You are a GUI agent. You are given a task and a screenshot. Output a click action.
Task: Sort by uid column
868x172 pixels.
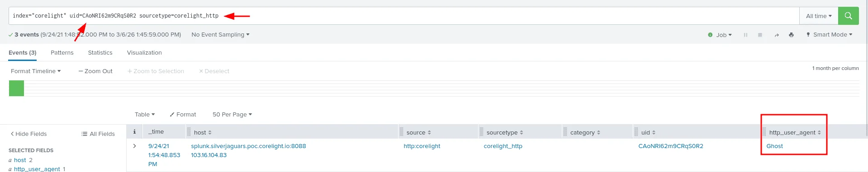[x=648, y=133]
